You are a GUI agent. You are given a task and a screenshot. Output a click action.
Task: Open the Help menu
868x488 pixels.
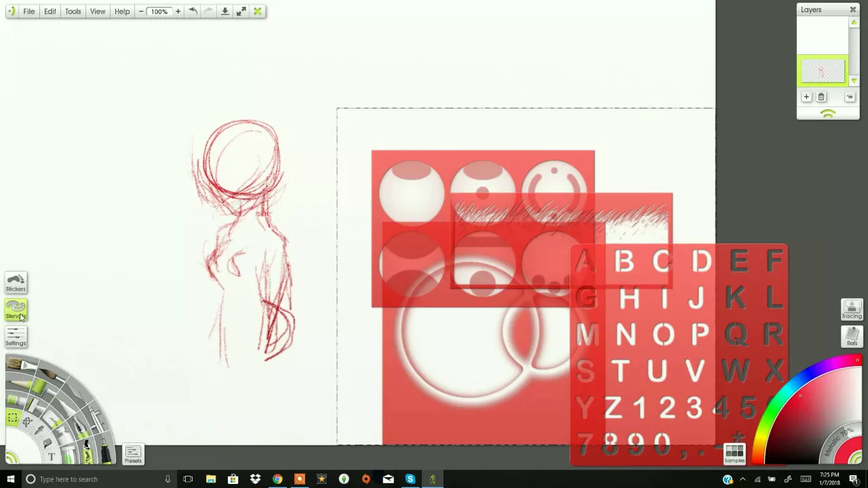(122, 12)
